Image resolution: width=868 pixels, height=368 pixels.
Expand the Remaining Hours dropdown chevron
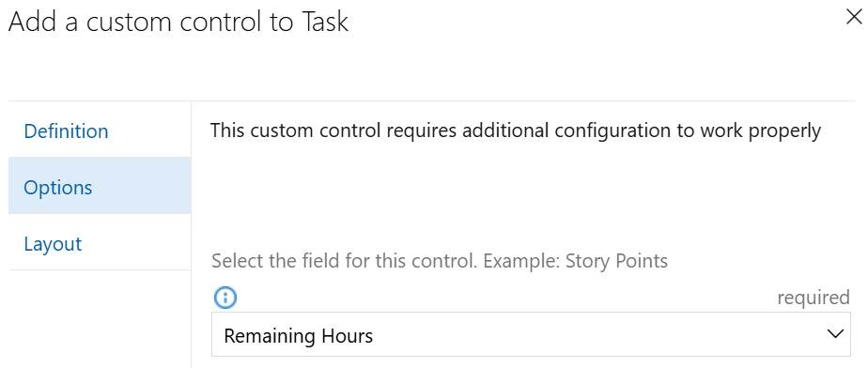pyautogui.click(x=833, y=334)
